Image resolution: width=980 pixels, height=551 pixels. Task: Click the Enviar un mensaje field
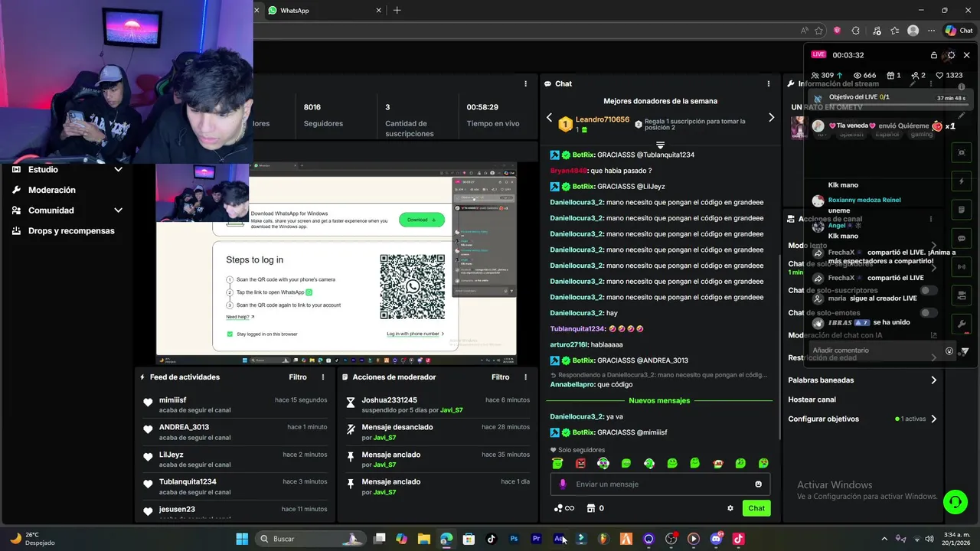point(660,484)
